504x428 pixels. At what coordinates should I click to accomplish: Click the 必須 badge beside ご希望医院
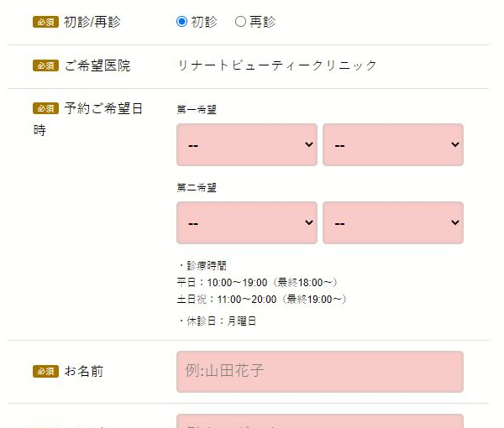[45, 65]
